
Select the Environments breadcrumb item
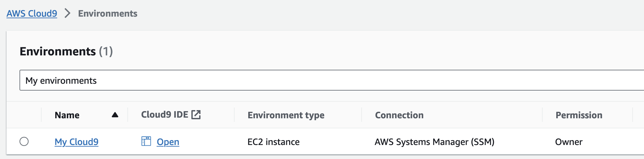click(108, 13)
